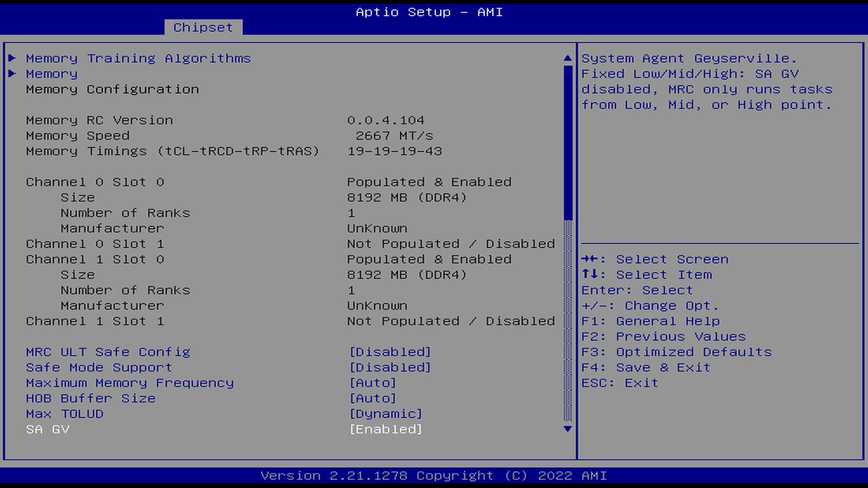
Task: Click the F4: Save & Exit hint
Action: (x=646, y=367)
